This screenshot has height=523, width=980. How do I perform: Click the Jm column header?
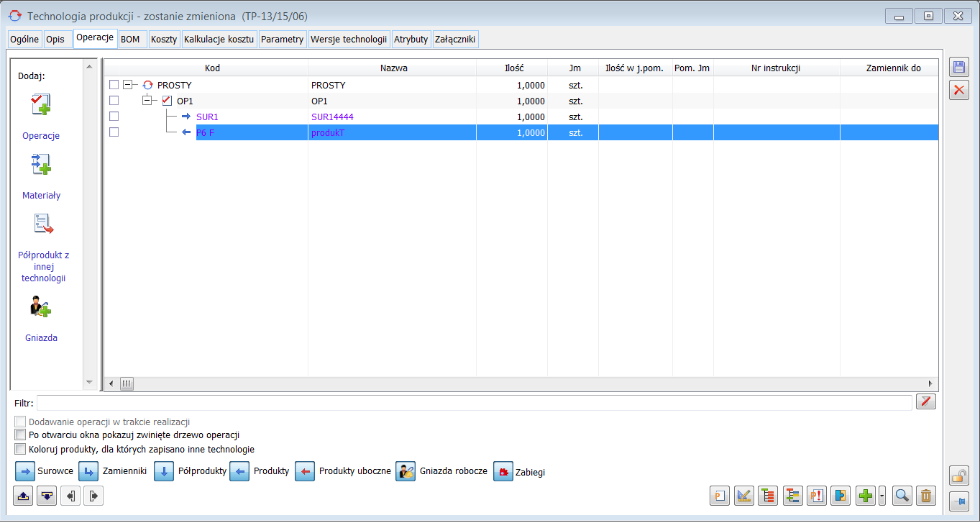coord(575,68)
